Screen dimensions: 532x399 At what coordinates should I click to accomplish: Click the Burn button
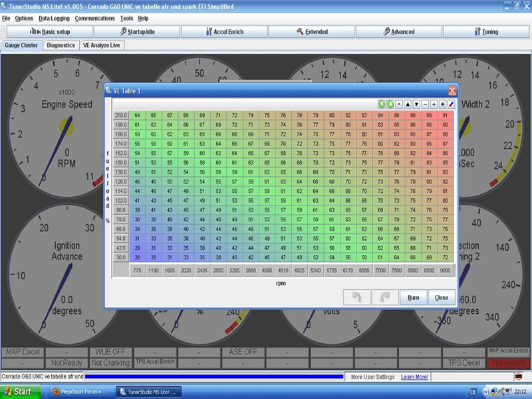(x=413, y=297)
